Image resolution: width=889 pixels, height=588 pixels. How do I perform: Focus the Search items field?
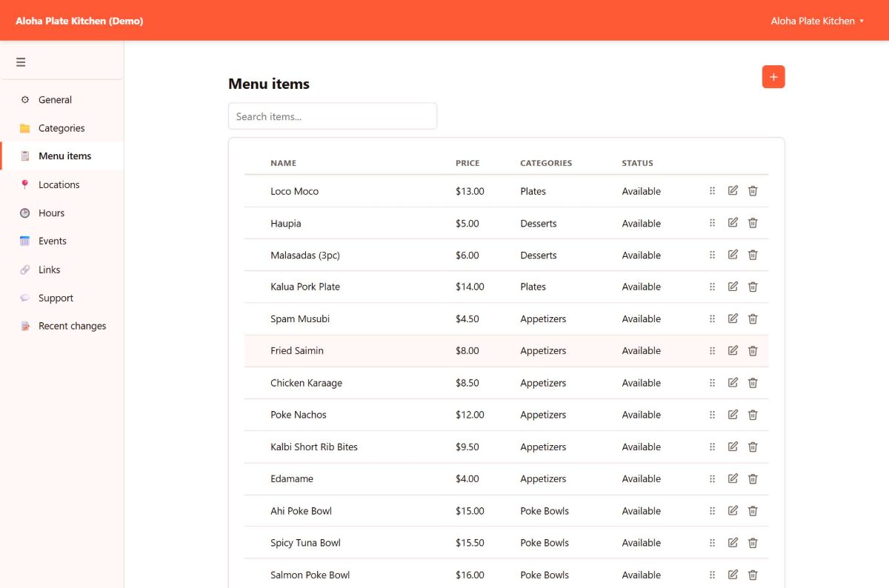click(x=333, y=116)
